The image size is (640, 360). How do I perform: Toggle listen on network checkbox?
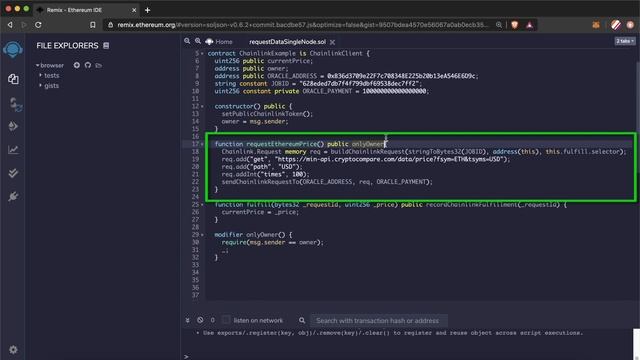click(x=226, y=320)
